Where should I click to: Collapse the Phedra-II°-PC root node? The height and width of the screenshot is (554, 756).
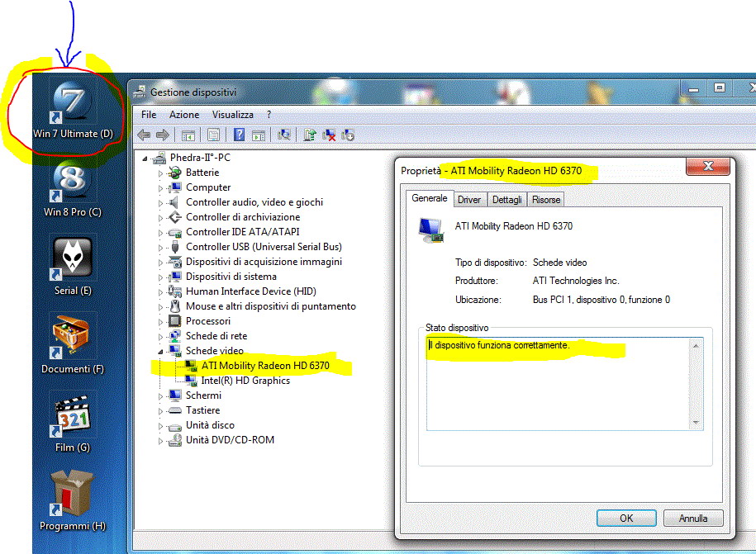point(145,159)
